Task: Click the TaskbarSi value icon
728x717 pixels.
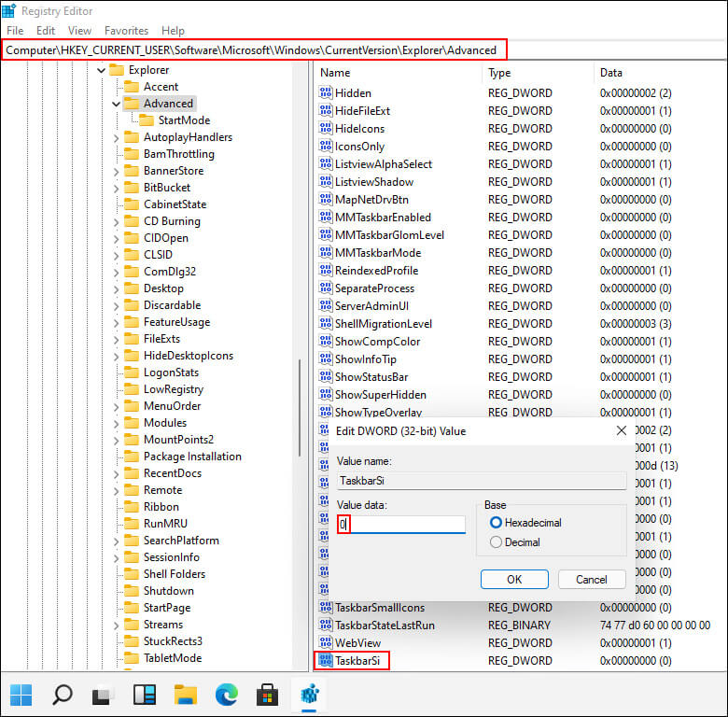Action: tap(326, 660)
